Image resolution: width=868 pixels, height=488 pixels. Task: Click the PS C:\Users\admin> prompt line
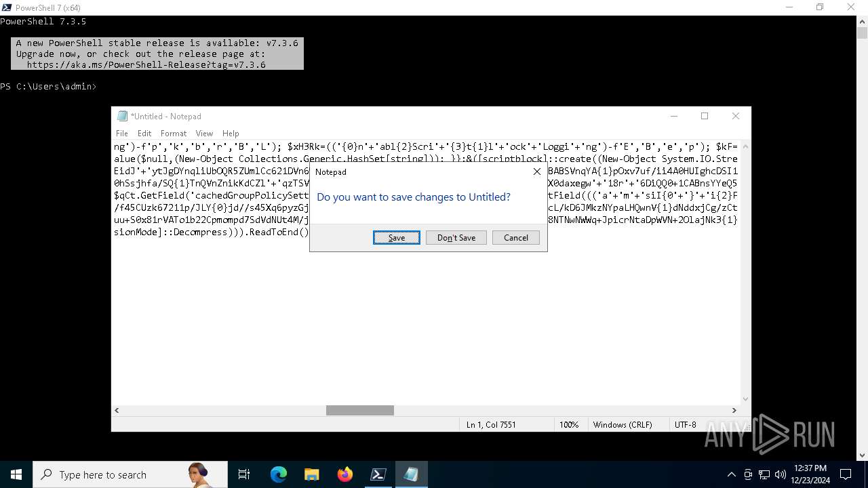click(48, 87)
